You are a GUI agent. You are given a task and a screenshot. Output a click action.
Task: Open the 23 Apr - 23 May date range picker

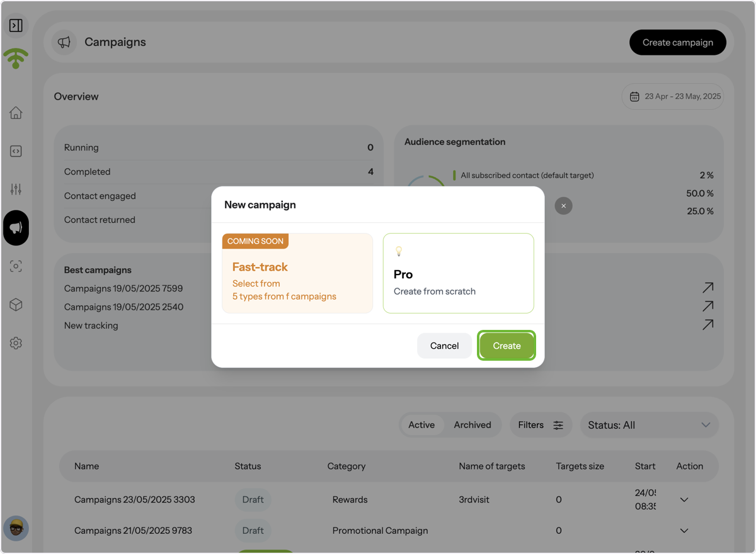tap(673, 97)
